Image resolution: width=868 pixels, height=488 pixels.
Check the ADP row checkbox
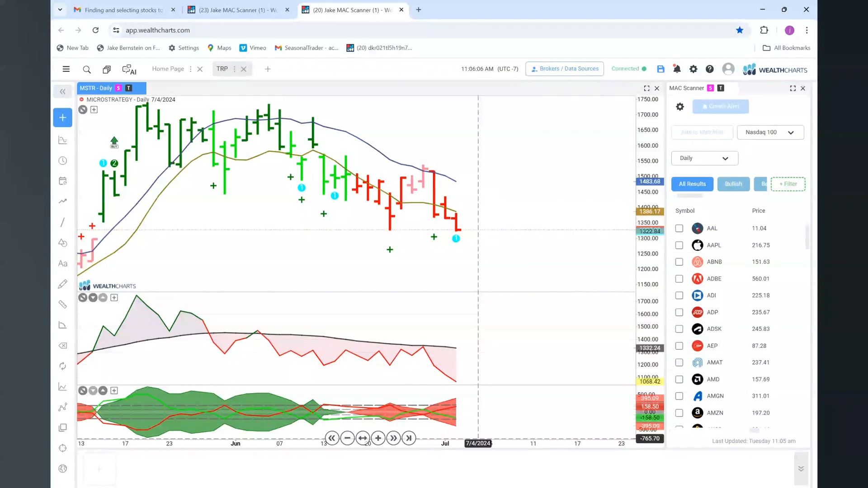(x=679, y=312)
